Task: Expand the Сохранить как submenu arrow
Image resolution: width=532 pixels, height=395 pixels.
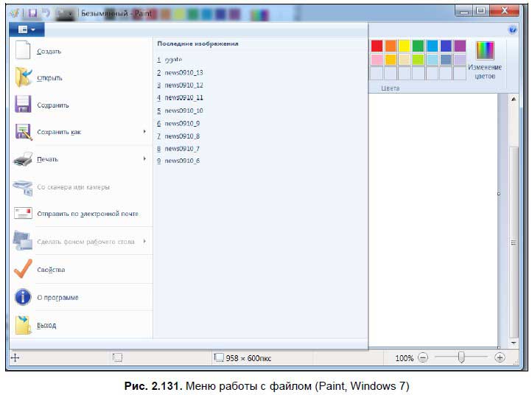Action: tap(144, 132)
